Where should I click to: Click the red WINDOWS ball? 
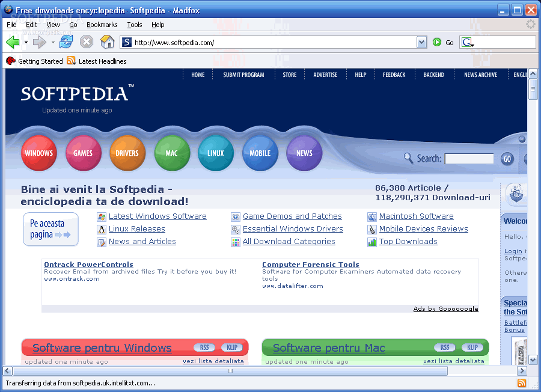(x=38, y=153)
